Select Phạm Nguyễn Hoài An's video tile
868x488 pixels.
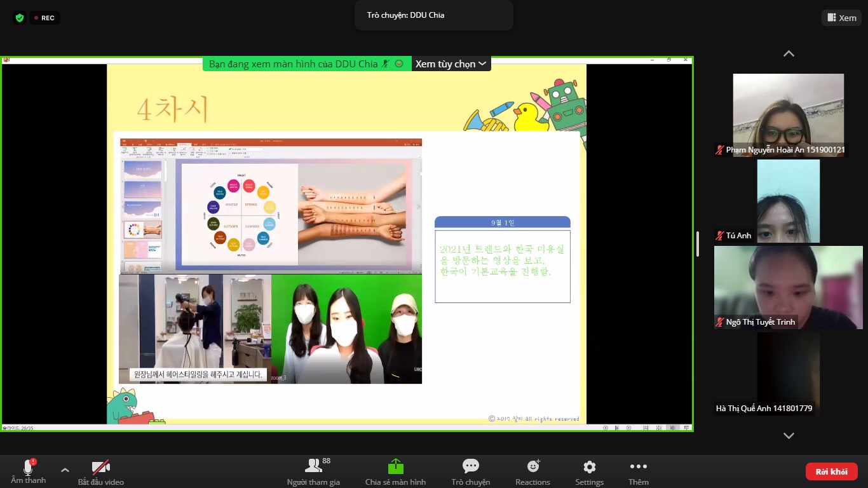(788, 114)
